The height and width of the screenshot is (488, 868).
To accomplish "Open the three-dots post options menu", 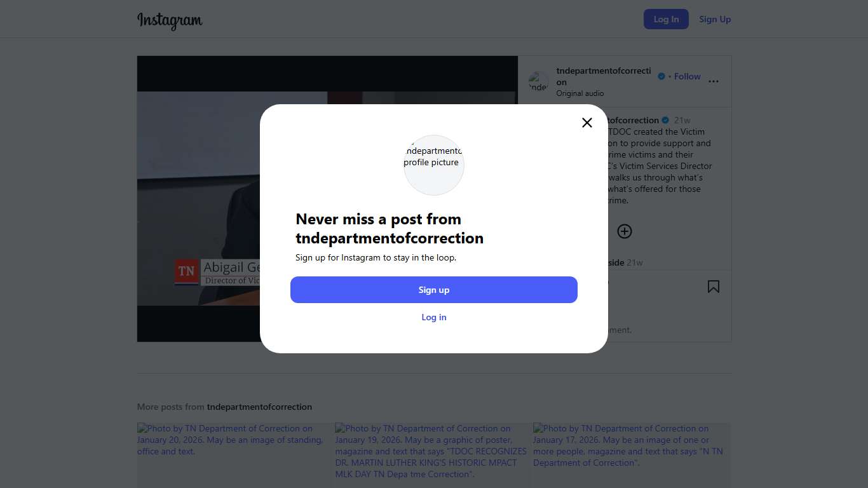I will click(x=714, y=81).
